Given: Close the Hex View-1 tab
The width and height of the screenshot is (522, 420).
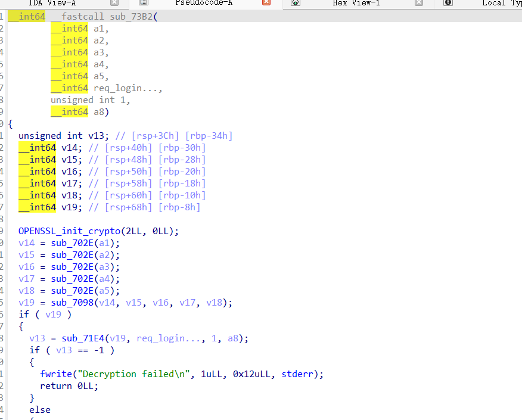Looking at the screenshot, I should (x=419, y=2).
